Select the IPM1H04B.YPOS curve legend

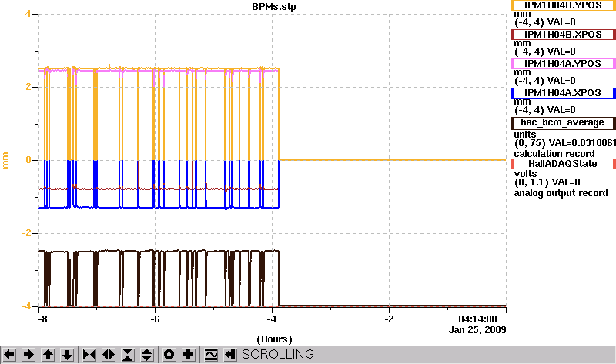(563, 5)
